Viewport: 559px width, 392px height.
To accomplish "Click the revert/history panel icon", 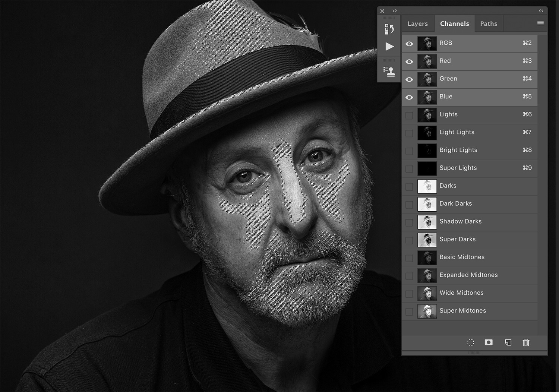I will (389, 29).
